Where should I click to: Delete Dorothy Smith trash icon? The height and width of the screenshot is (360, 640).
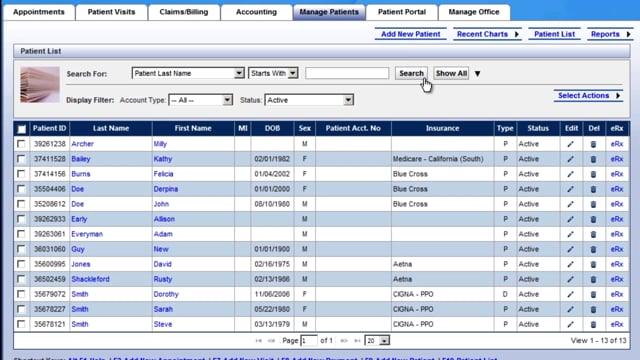[593, 294]
